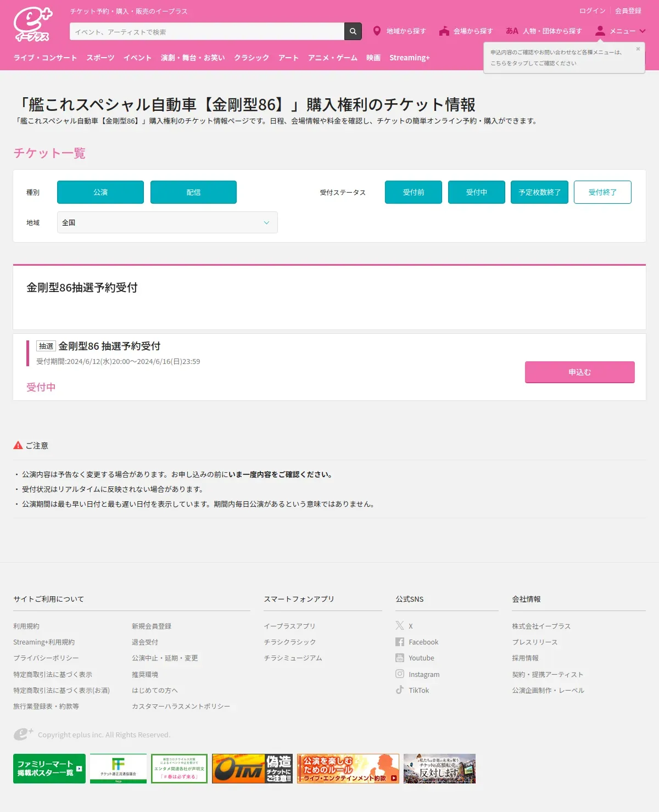Open 新規会員登録 footer link
Image resolution: width=659 pixels, height=812 pixels.
point(152,626)
